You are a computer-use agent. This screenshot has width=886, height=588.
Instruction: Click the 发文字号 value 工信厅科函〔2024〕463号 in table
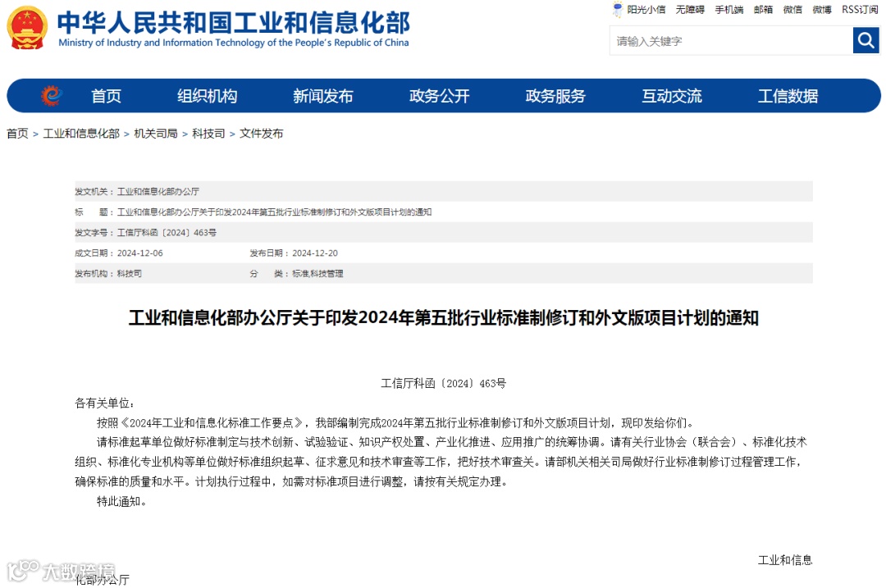167,233
